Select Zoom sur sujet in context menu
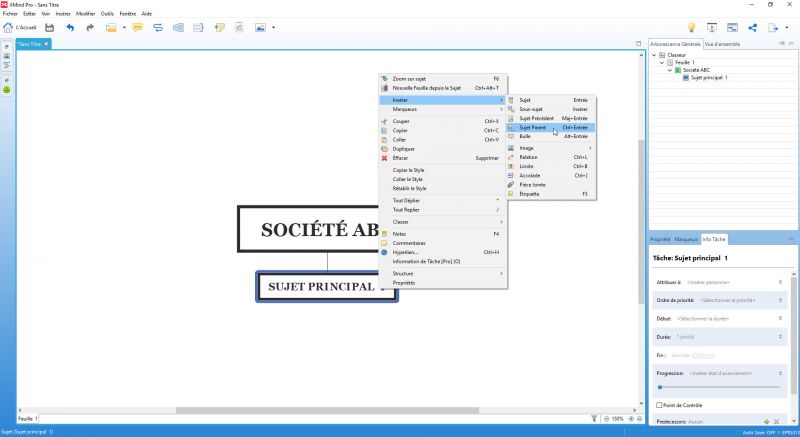Screen dimensions: 800x437 click(443, 79)
